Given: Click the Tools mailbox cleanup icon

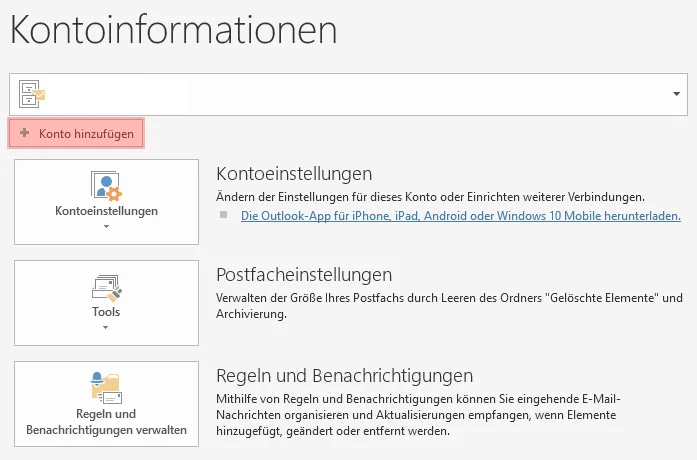Looking at the screenshot, I should [106, 288].
